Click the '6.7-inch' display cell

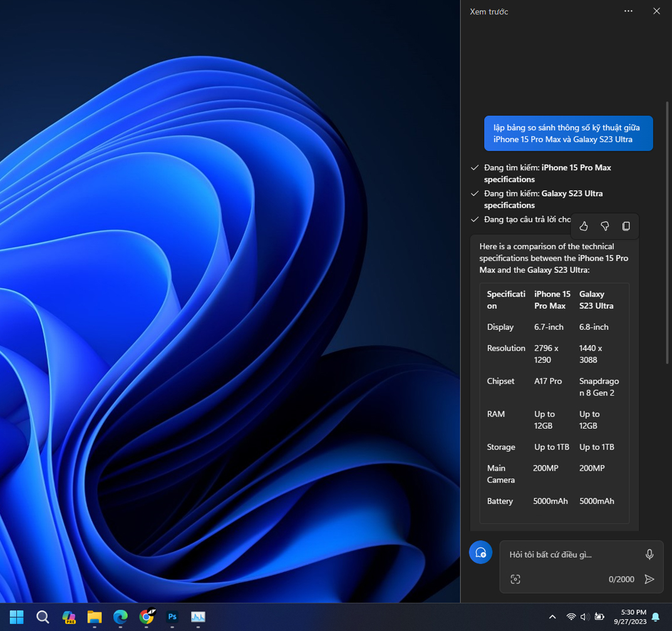point(549,327)
